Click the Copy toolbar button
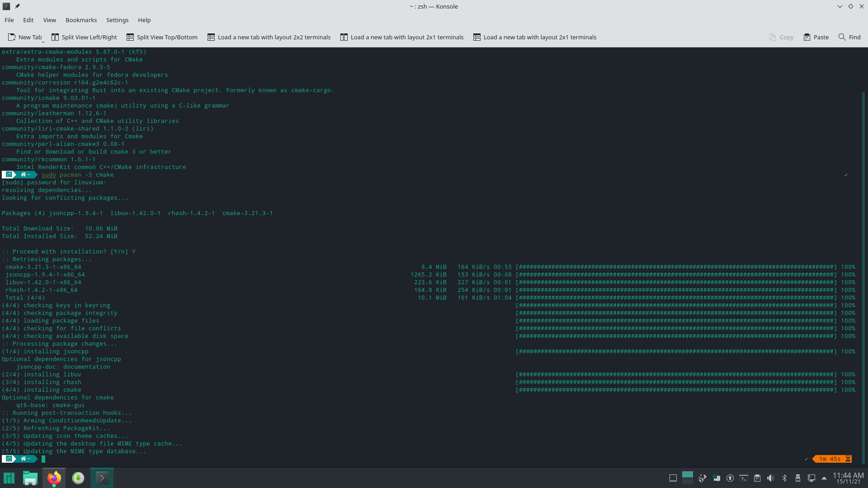The image size is (868, 488). coord(782,37)
